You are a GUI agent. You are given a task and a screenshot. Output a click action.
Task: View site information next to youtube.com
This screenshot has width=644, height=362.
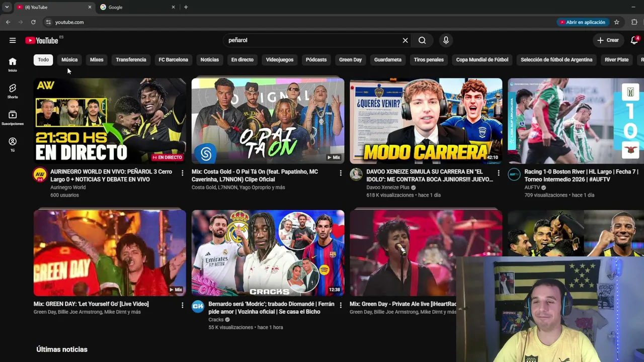48,22
